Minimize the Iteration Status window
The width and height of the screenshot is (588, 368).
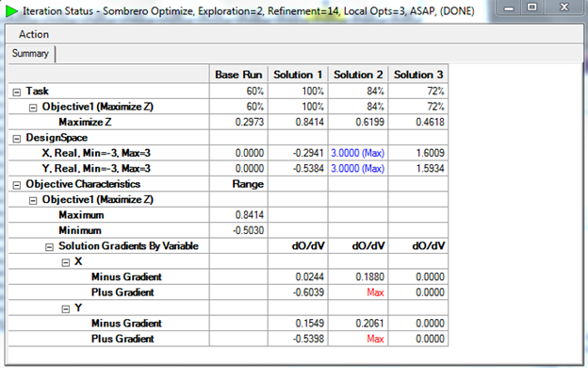(x=509, y=8)
